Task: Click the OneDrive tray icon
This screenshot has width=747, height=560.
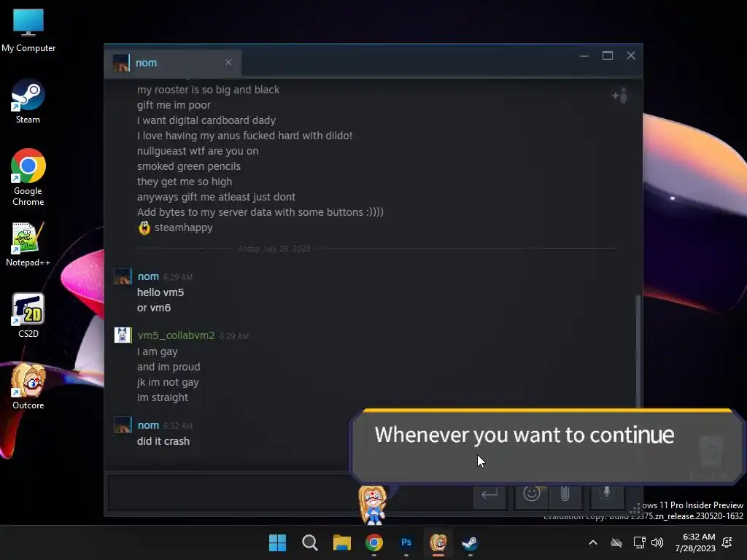Action: coord(616,542)
